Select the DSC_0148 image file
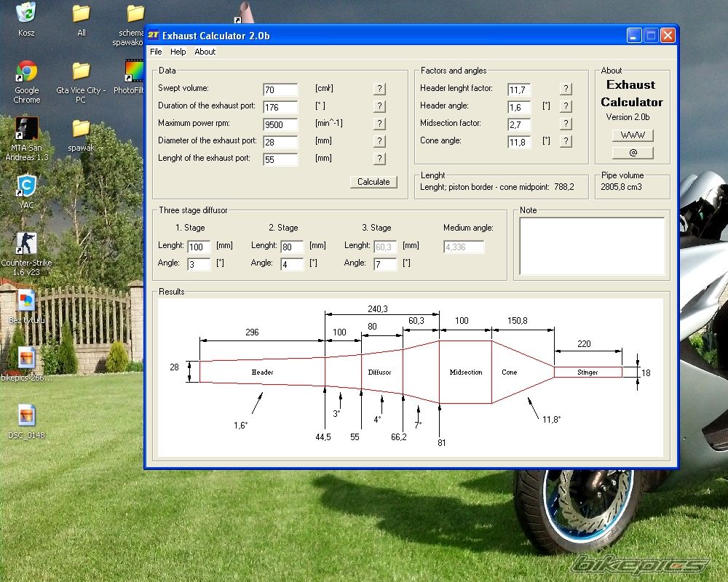The width and height of the screenshot is (728, 582). pyautogui.click(x=27, y=416)
